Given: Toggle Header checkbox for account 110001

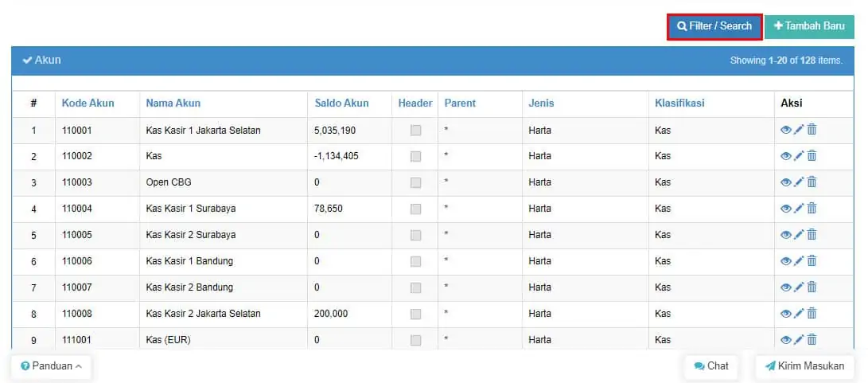Looking at the screenshot, I should [x=415, y=131].
